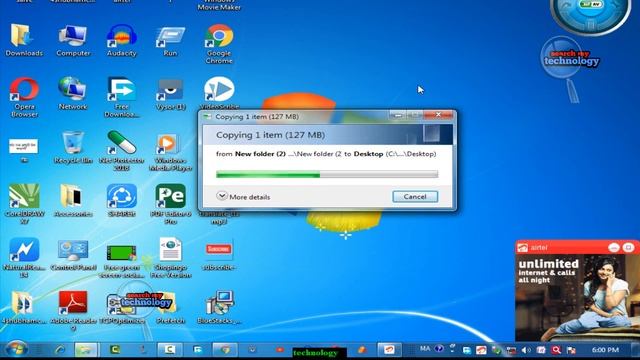640x360 pixels.
Task: Launch the CorelDRAW X7 shortcut
Action: [24, 203]
